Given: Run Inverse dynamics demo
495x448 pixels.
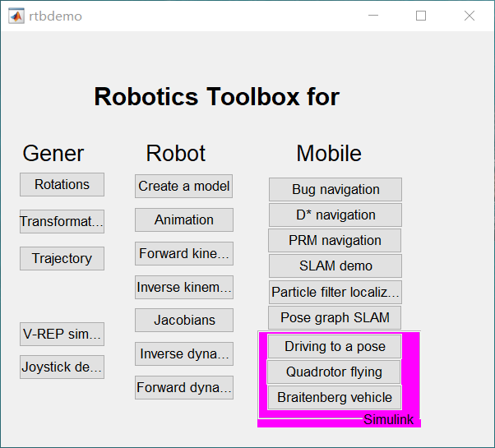Looking at the screenshot, I should pyautogui.click(x=184, y=354).
